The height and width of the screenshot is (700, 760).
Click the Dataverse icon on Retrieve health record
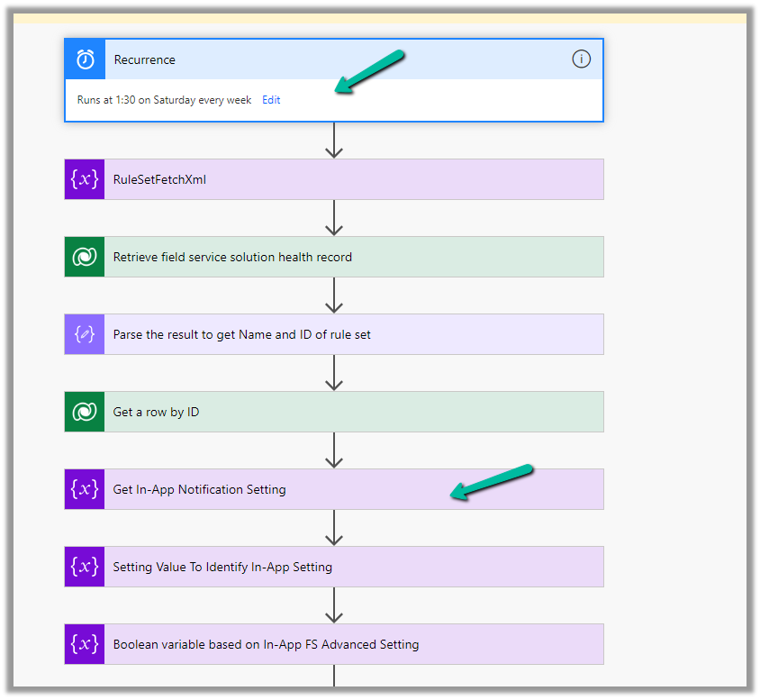pos(85,257)
